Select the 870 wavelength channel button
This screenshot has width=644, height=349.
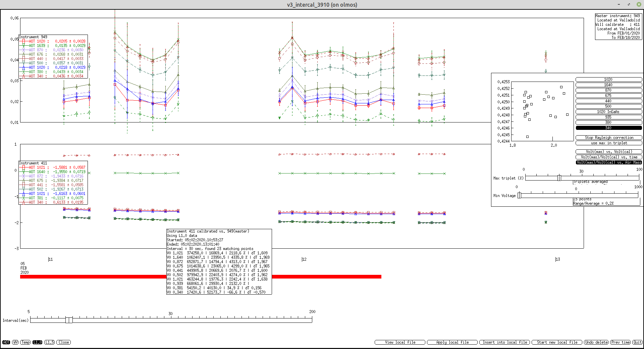(608, 90)
